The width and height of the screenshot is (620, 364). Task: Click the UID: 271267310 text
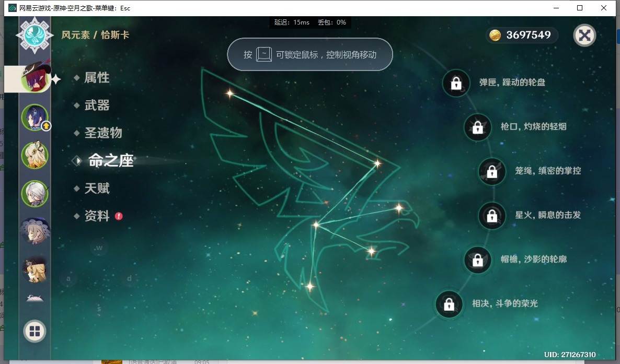tap(569, 355)
